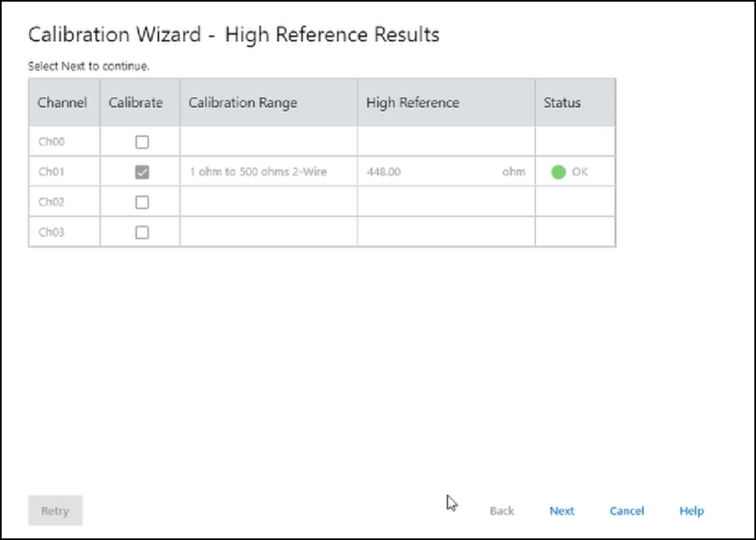The image size is (756, 540).
Task: Toggle the Ch00 calibrate checkbox
Action: [142, 142]
